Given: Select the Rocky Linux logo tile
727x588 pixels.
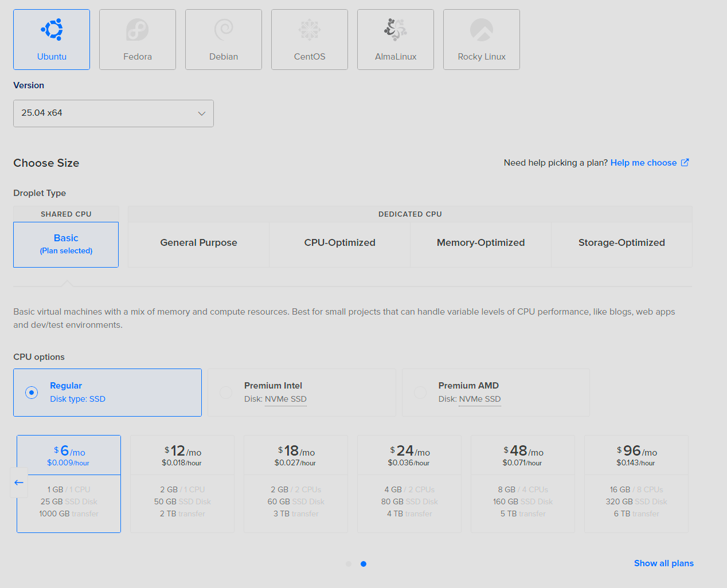Looking at the screenshot, I should coord(482,40).
